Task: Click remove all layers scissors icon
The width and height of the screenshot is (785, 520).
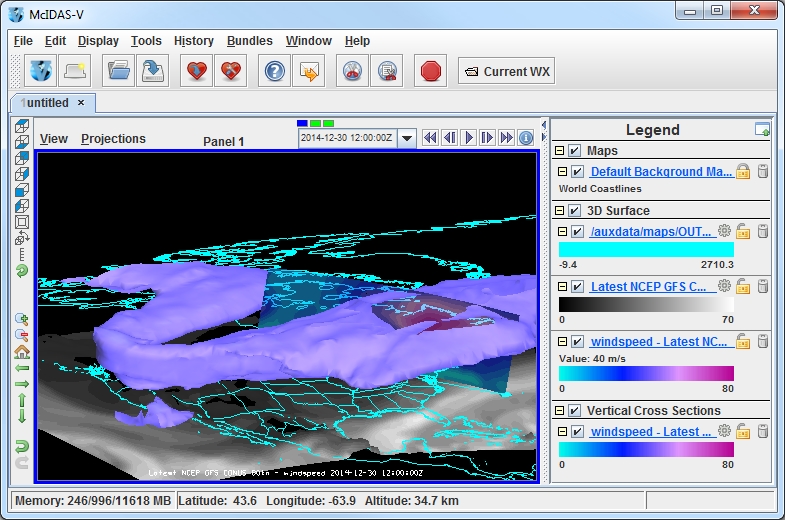Action: [x=352, y=71]
